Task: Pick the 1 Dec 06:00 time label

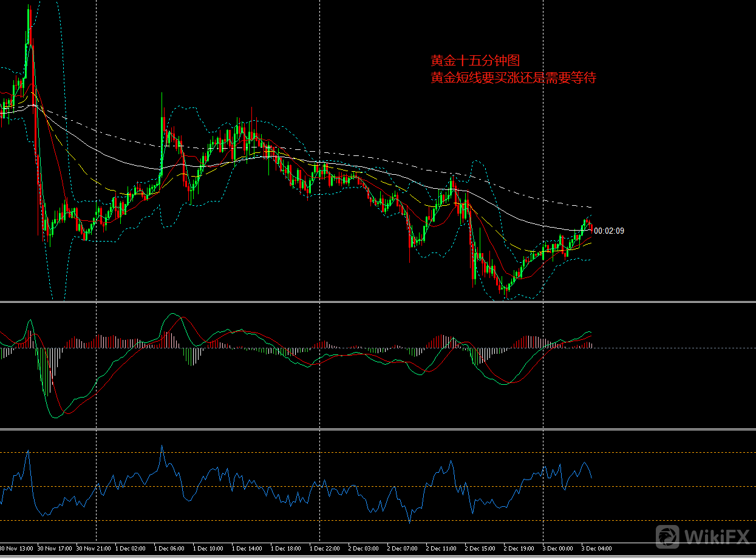Action: pyautogui.click(x=169, y=549)
